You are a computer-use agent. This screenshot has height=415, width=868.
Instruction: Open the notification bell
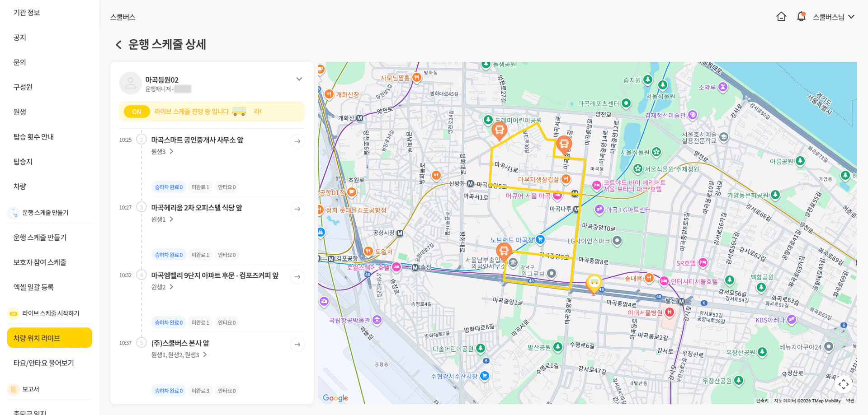pyautogui.click(x=801, y=17)
